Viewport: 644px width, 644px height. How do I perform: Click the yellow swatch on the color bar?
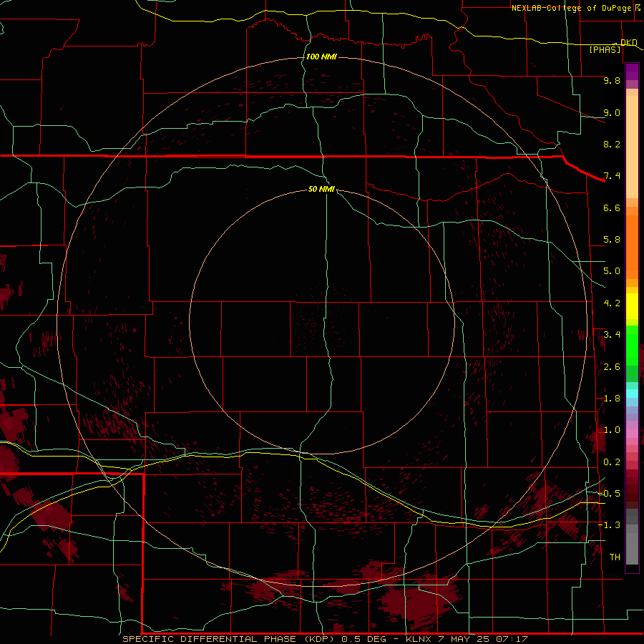pos(632,306)
